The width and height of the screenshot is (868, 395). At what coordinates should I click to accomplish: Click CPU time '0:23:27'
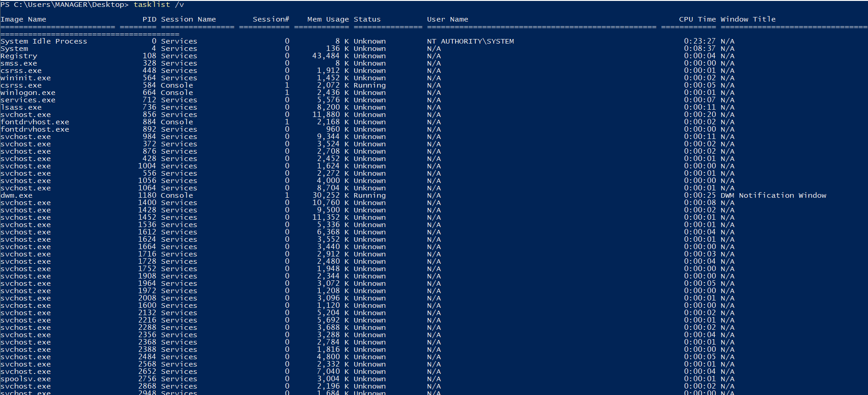pyautogui.click(x=700, y=41)
